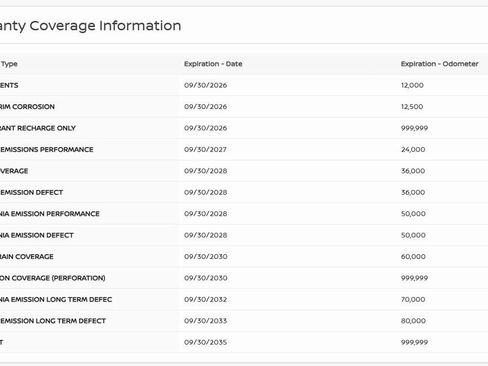Select the Expiration - Date column header
Viewport: 488px width, 366px height.
(213, 64)
